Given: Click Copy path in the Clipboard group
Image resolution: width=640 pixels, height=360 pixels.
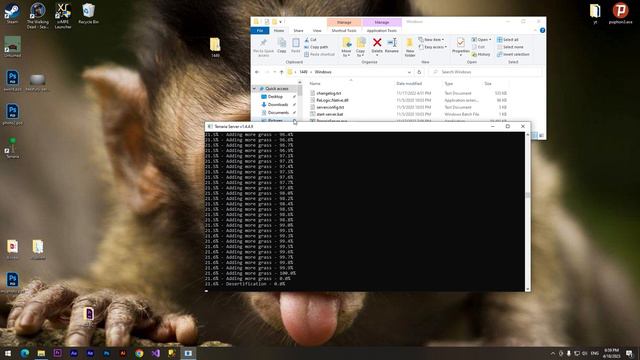Looking at the screenshot, I should tap(316, 47).
